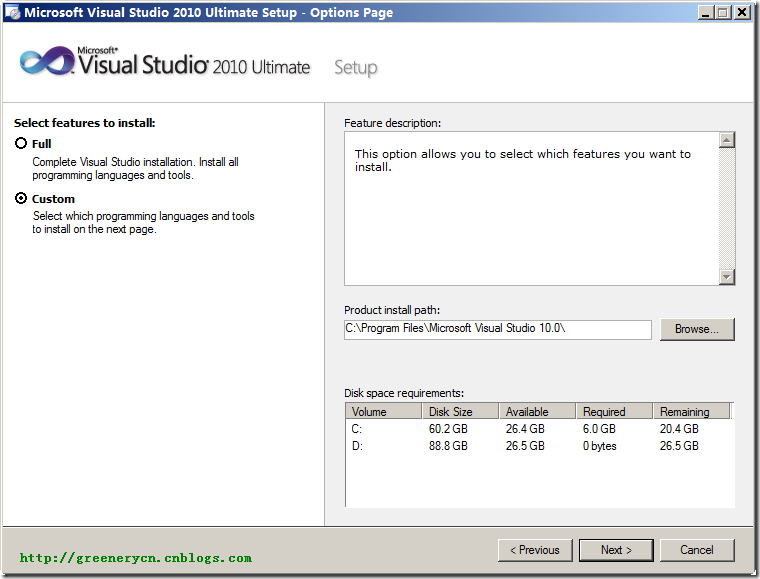Image resolution: width=760 pixels, height=579 pixels.
Task: Cancel the Visual Studio setup
Action: tap(697, 550)
